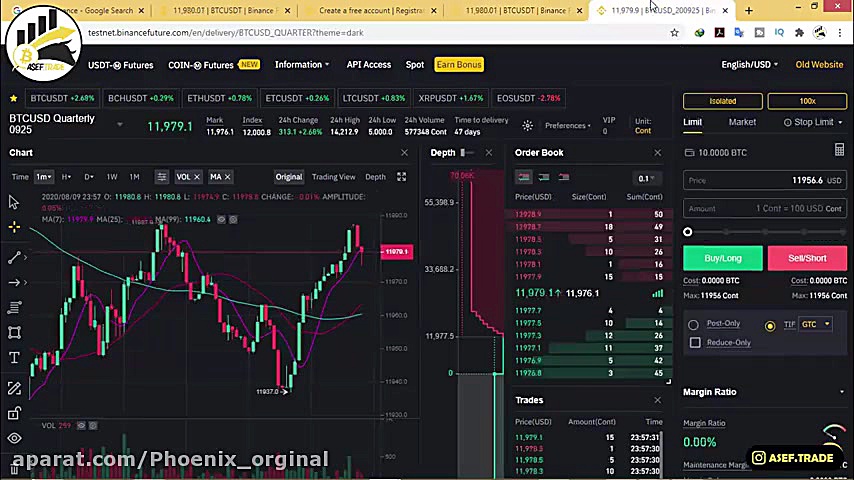Open the USDT Futures menu
Image resolution: width=854 pixels, height=480 pixels.
(121, 65)
